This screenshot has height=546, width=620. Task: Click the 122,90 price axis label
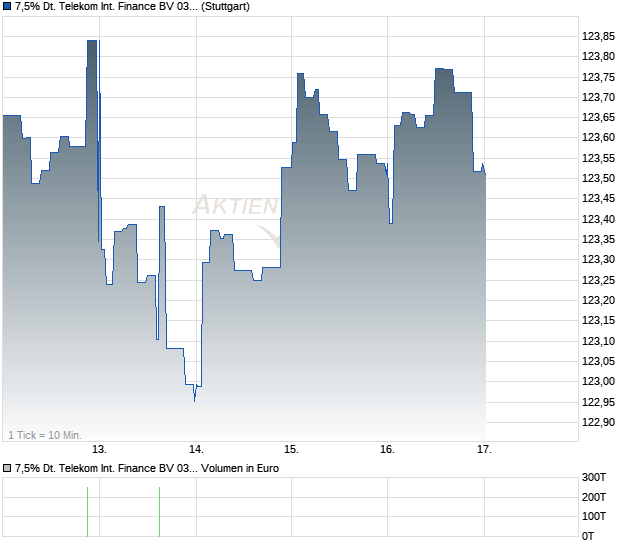[598, 422]
